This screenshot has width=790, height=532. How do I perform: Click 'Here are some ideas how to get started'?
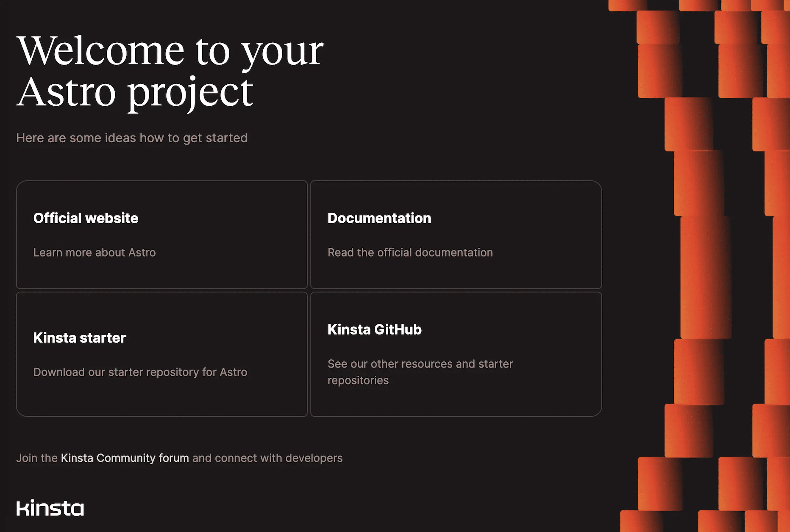132,137
